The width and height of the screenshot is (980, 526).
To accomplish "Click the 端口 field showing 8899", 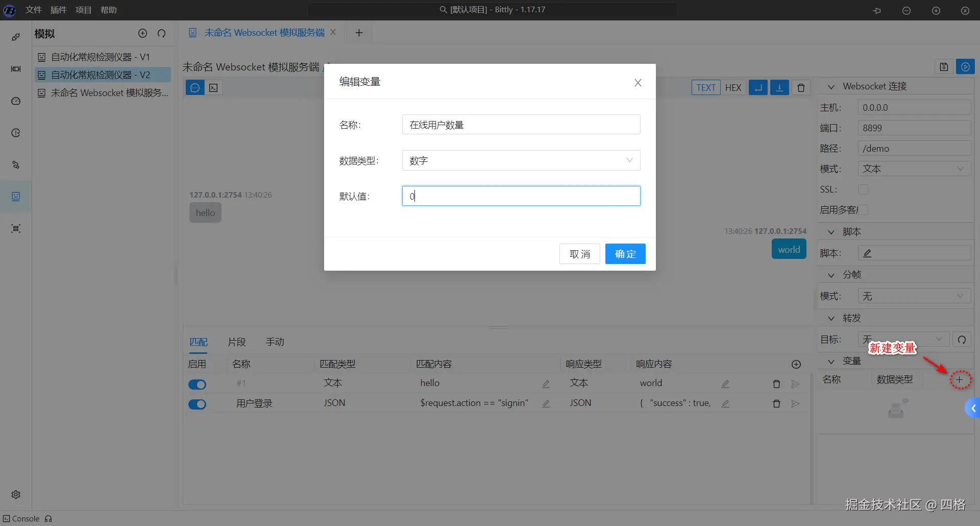I will click(x=914, y=128).
